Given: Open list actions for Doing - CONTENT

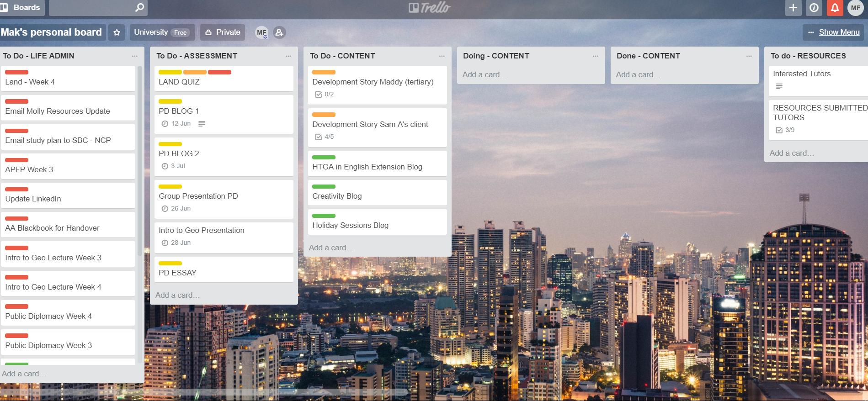Looking at the screenshot, I should pos(596,56).
